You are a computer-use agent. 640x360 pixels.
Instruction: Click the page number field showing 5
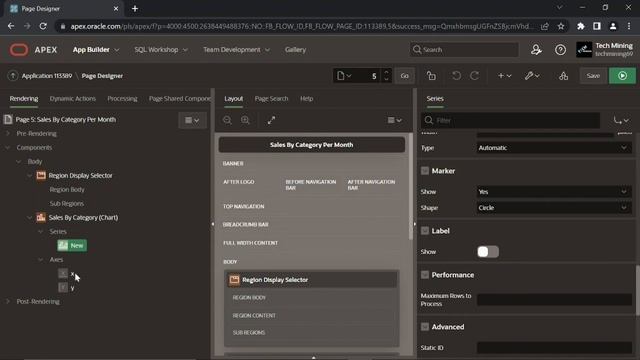368,76
